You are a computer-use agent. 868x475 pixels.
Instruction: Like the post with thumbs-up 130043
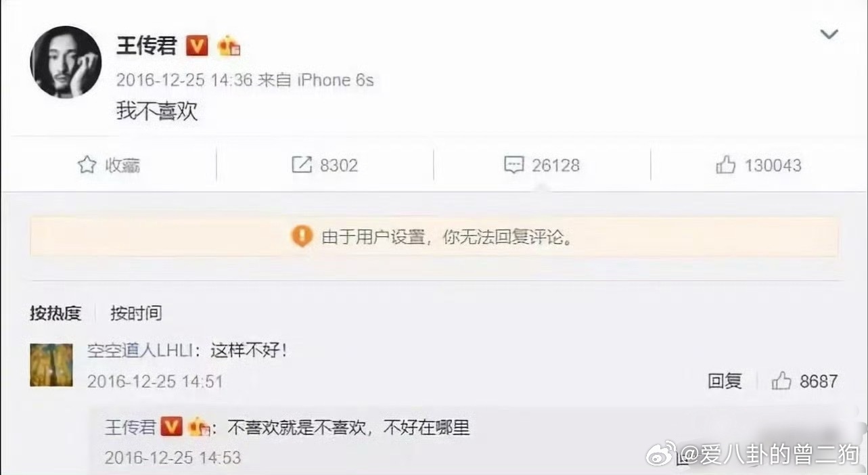pos(725,165)
